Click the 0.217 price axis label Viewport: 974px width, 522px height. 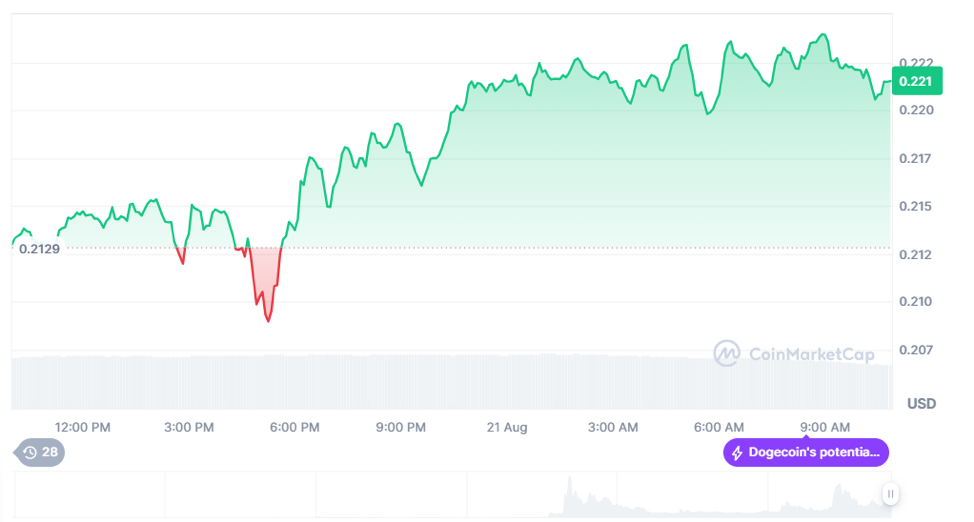[916, 158]
